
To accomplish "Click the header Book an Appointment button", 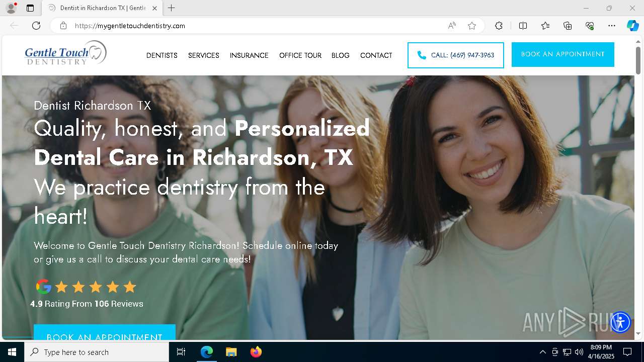I will click(x=563, y=54).
